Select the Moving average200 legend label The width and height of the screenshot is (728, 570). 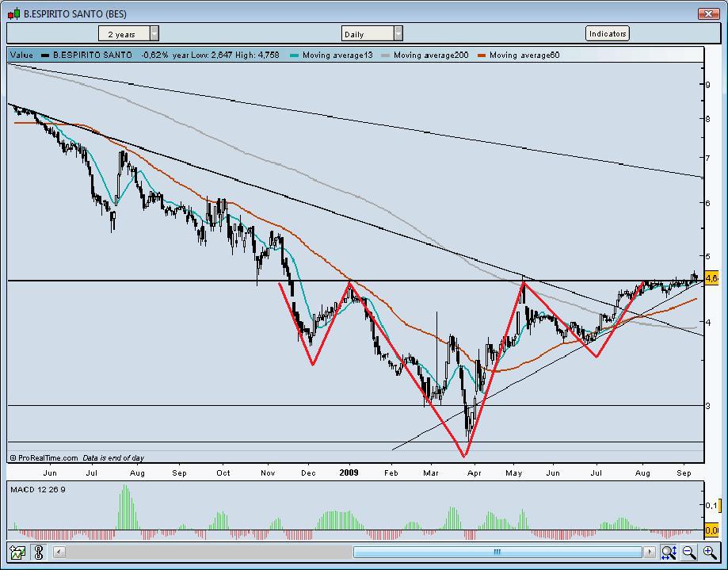pyautogui.click(x=431, y=55)
